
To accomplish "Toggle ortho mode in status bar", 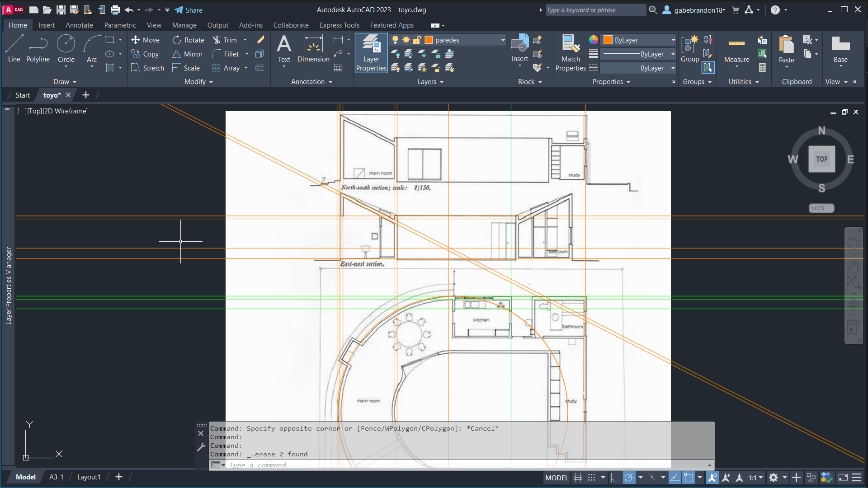I will pyautogui.click(x=615, y=478).
